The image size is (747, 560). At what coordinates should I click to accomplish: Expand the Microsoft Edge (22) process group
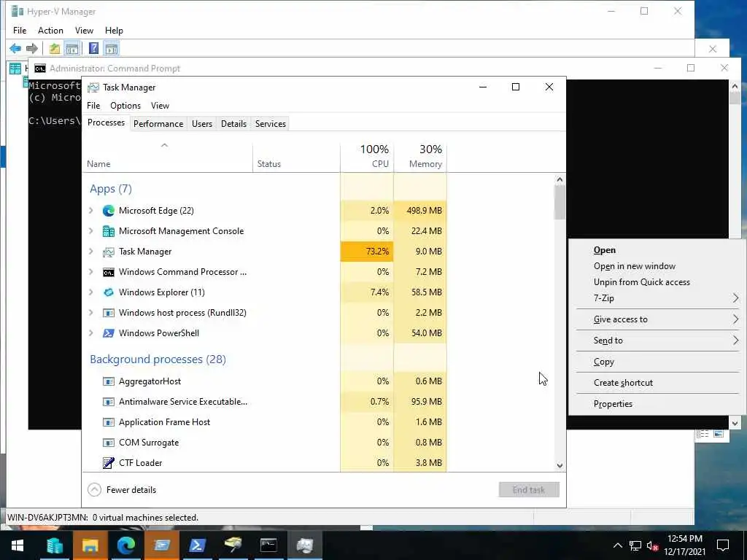pyautogui.click(x=91, y=211)
